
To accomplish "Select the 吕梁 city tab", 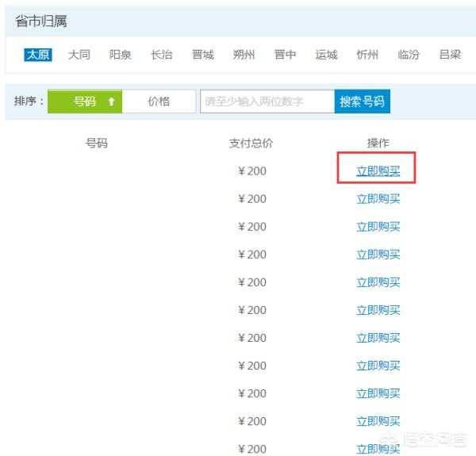I will coord(450,55).
